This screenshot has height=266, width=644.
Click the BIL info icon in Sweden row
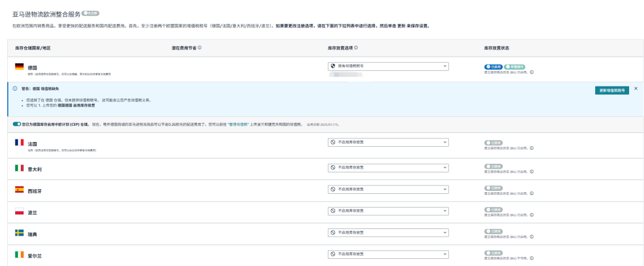click(x=531, y=236)
